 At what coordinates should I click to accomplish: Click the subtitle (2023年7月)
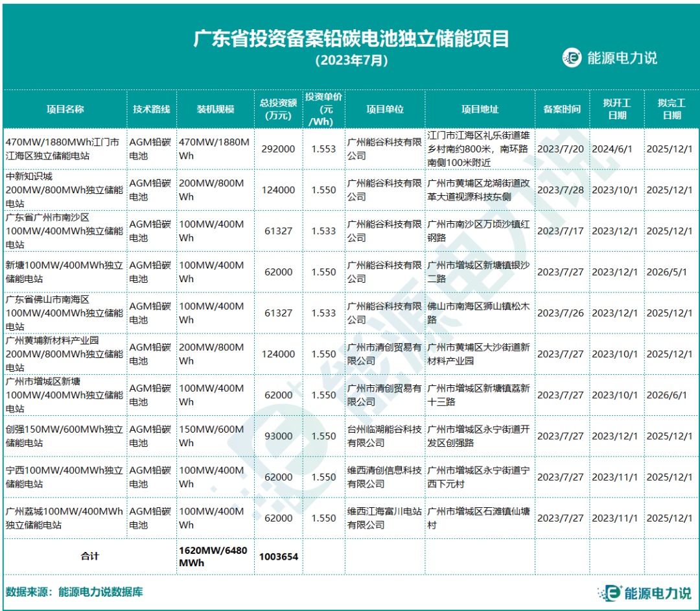(351, 60)
